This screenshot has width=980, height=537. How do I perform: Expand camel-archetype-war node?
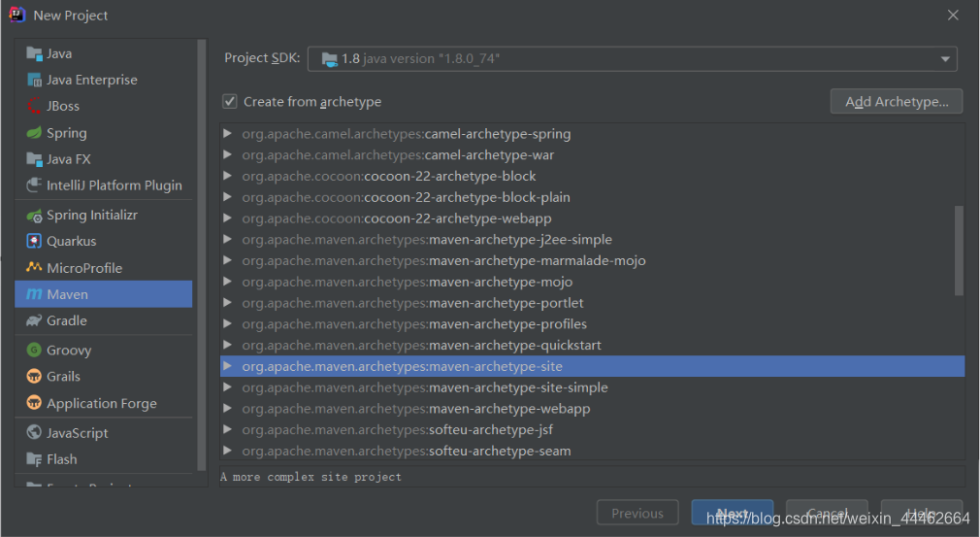227,154
